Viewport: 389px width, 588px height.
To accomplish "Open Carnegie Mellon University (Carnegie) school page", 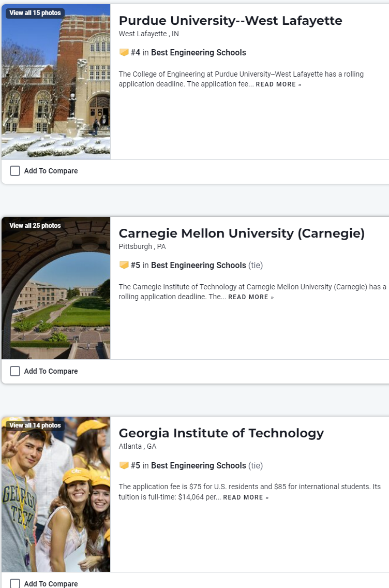I will coord(242,233).
